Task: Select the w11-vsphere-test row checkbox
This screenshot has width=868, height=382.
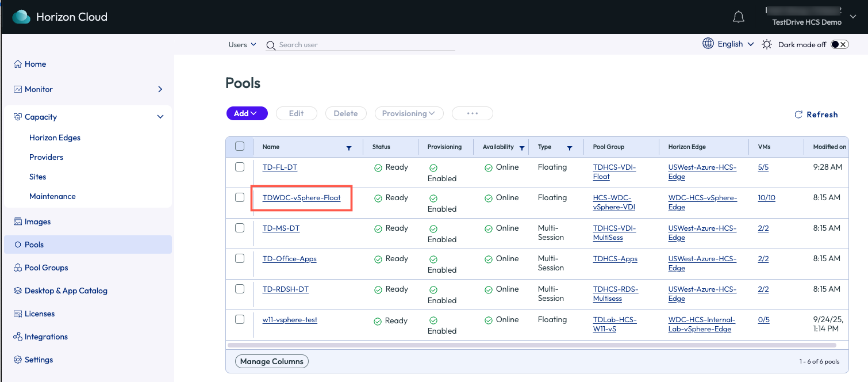Action: tap(240, 319)
